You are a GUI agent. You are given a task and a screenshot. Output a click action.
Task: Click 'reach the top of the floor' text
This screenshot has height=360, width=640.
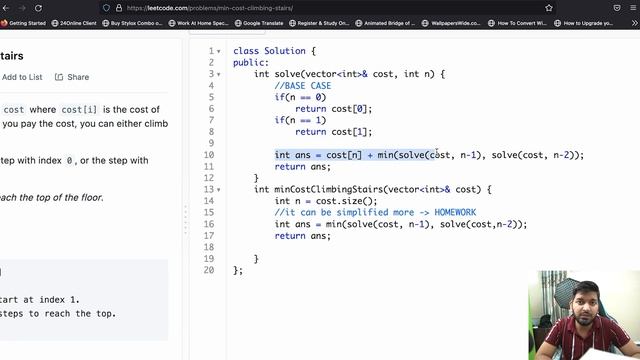coord(51,198)
